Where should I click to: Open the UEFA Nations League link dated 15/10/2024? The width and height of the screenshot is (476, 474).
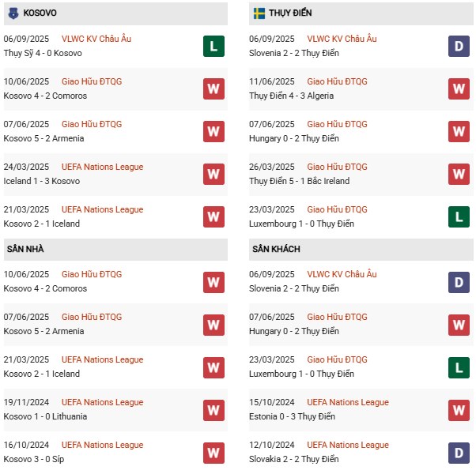click(x=348, y=402)
